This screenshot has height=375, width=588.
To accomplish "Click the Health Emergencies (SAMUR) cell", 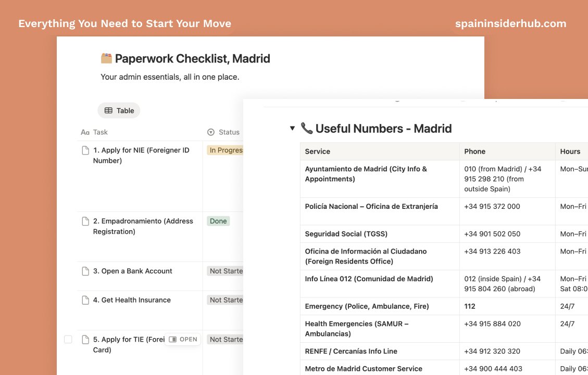I will coord(380,329).
